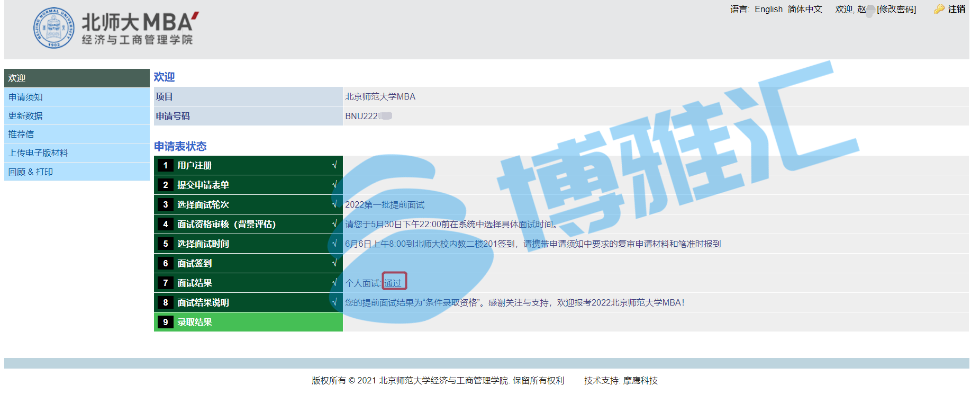Click status step 9 录取结果
Viewport: 980px width, 412px height.
tap(248, 322)
